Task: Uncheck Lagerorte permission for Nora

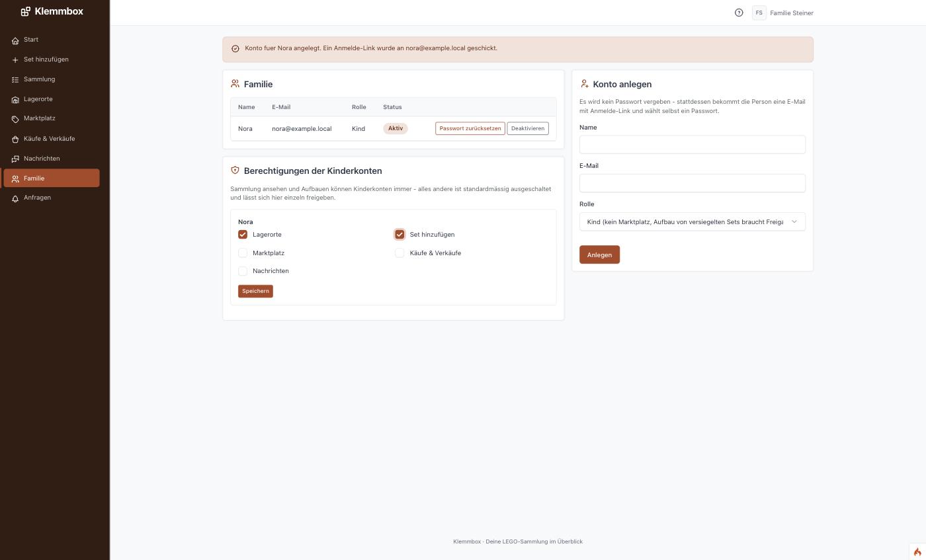Action: click(x=243, y=235)
